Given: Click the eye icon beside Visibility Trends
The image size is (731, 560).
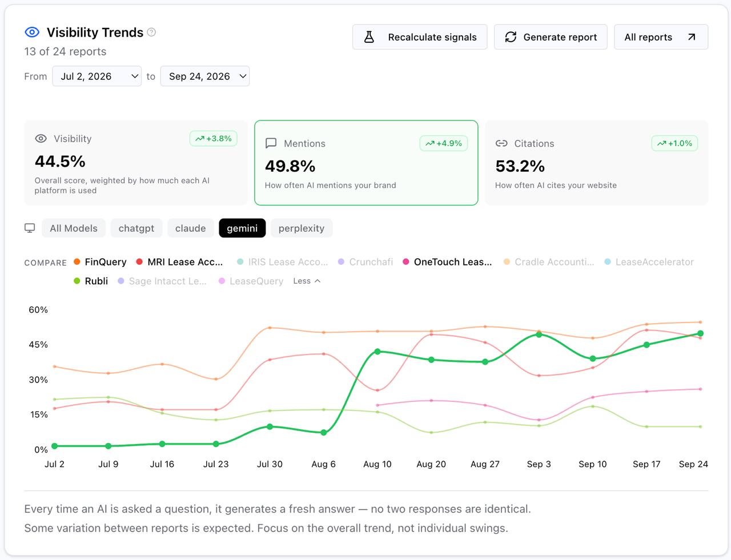Looking at the screenshot, I should [x=32, y=33].
